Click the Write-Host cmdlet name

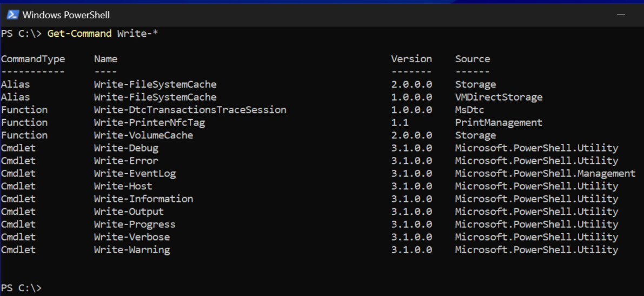pos(123,186)
